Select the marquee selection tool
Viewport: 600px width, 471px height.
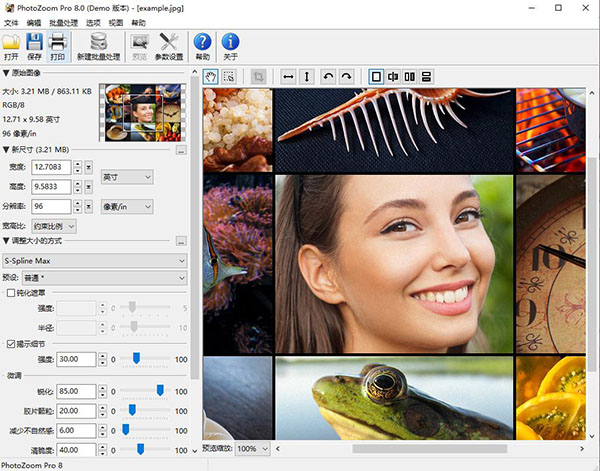coord(230,76)
